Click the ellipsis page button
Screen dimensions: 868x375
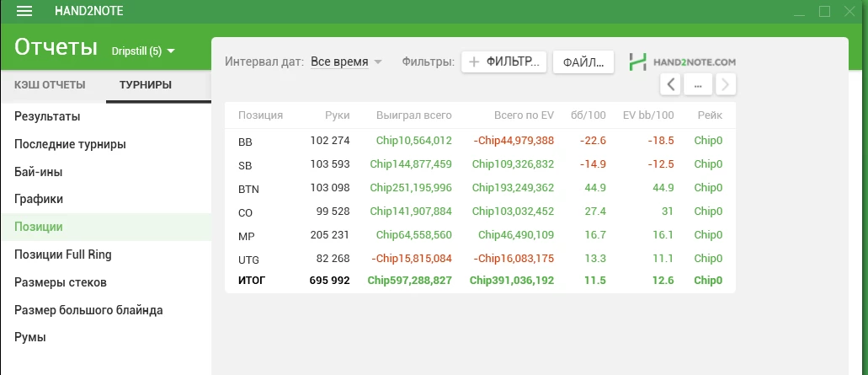698,84
